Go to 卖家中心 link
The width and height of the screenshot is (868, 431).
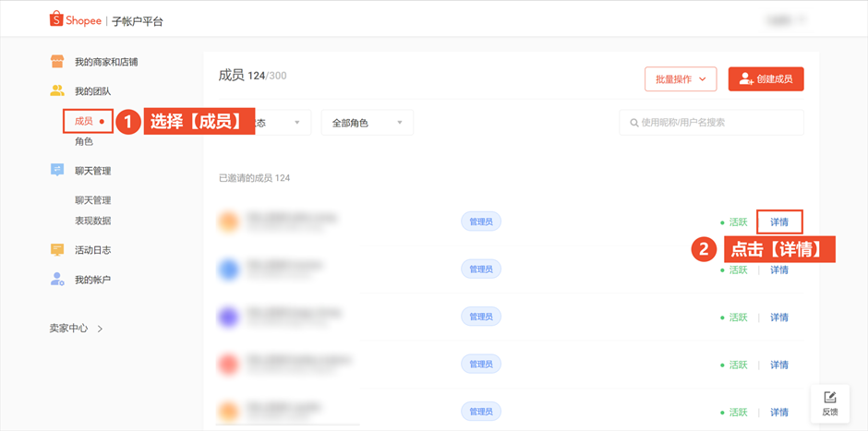76,328
